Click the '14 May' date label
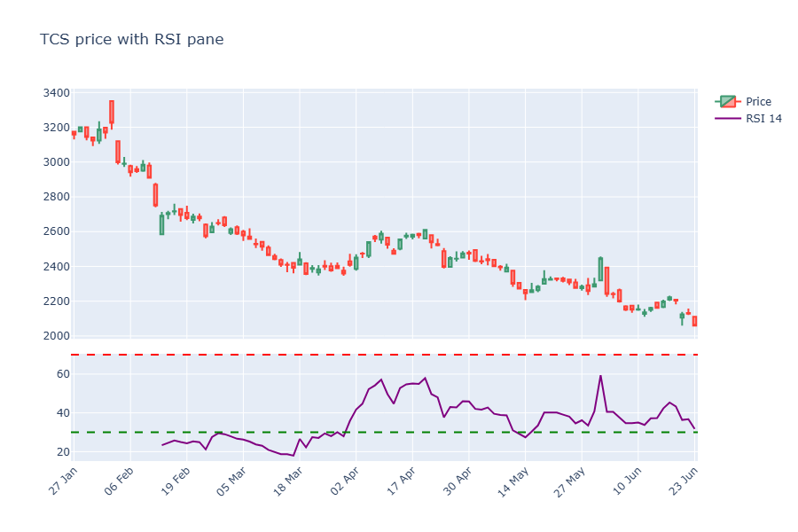Image resolution: width=798 pixels, height=532 pixels. (x=513, y=481)
